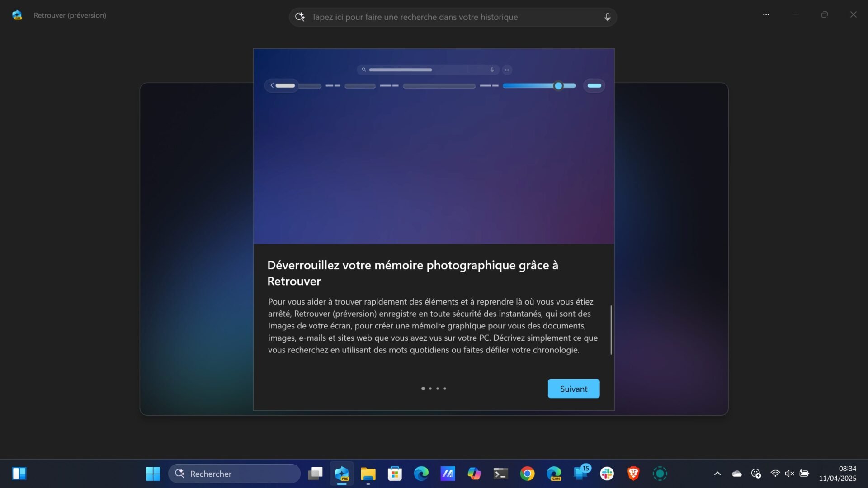The image size is (868, 488).
Task: Click the heading Déverrouillez votre mémoire photographique
Action: 413,273
